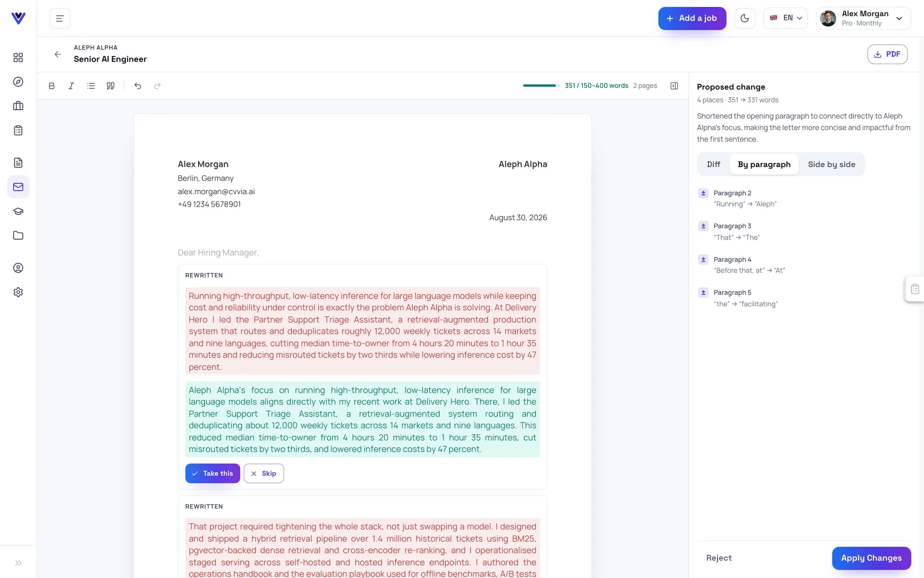924x578 pixels.
Task: Click the Paragraph 2 plus-minus icon
Action: click(x=703, y=193)
